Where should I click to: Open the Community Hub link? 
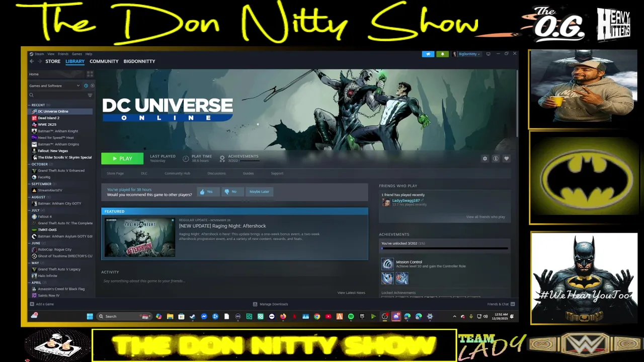177,173
